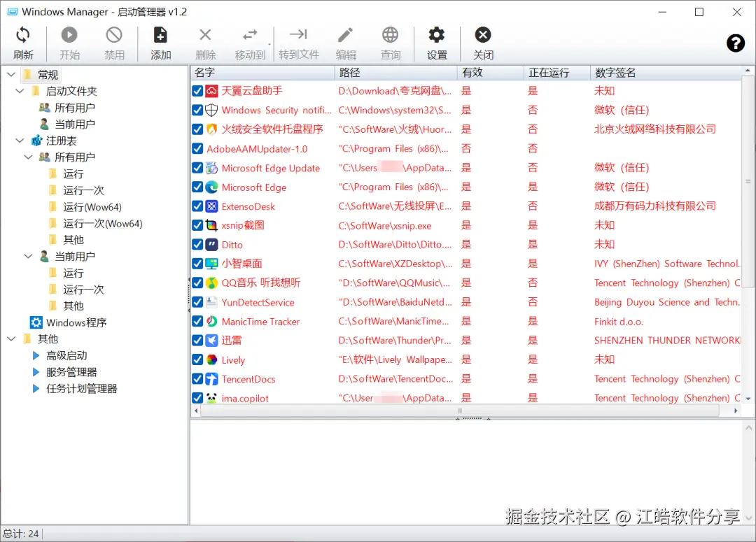Sort by the 数字签名 column header
The image size is (756, 542).
click(x=666, y=73)
